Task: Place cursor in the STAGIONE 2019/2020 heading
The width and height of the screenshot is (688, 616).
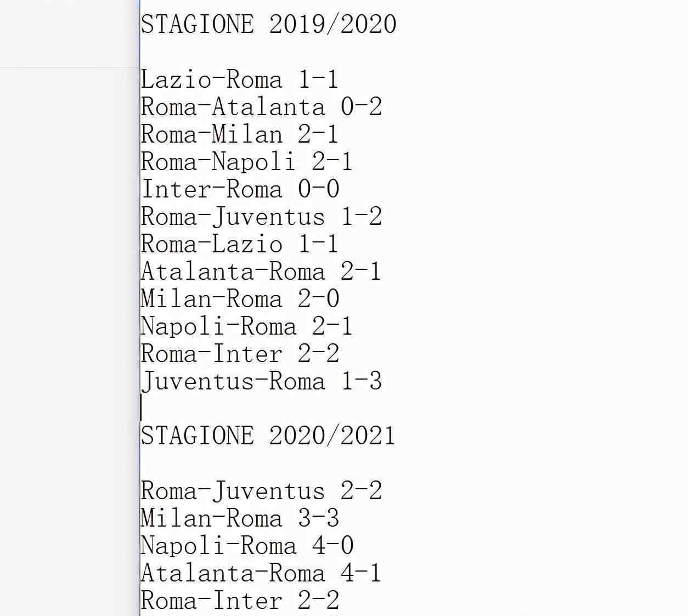Action: pyautogui.click(x=268, y=24)
